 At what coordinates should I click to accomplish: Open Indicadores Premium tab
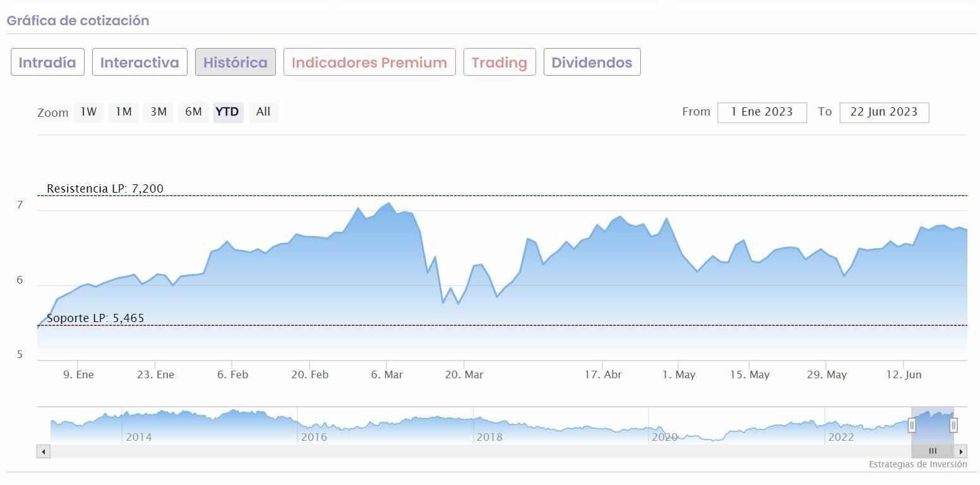[x=369, y=63]
